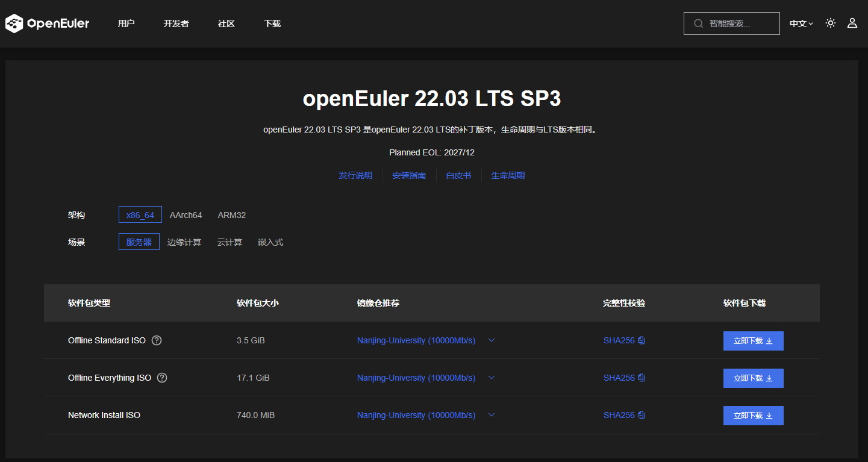Copy SHA256 icon for Network Install ISO

[642, 415]
